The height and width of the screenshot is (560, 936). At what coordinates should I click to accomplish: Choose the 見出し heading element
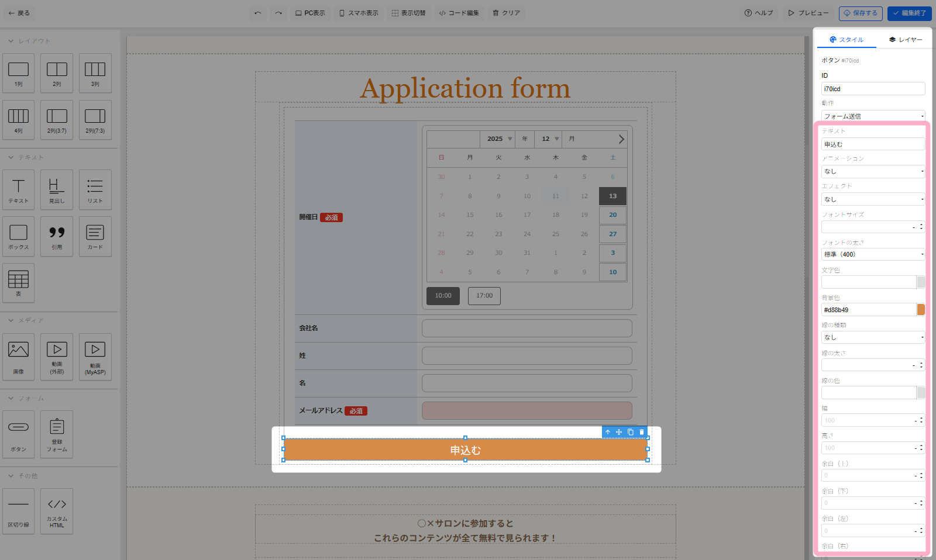(57, 190)
